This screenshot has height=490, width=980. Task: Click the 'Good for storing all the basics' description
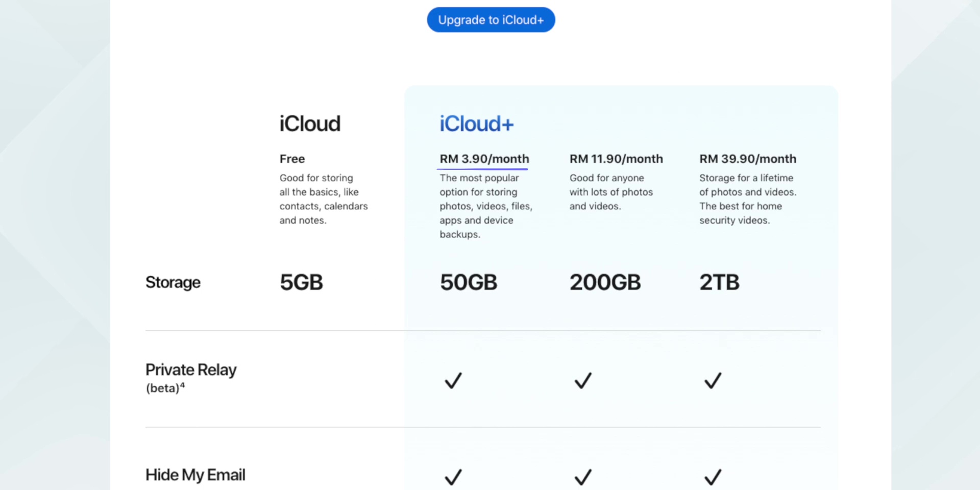point(324,199)
